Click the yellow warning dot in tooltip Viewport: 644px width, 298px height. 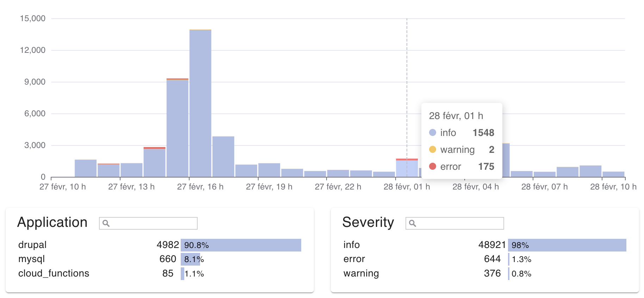coord(433,149)
